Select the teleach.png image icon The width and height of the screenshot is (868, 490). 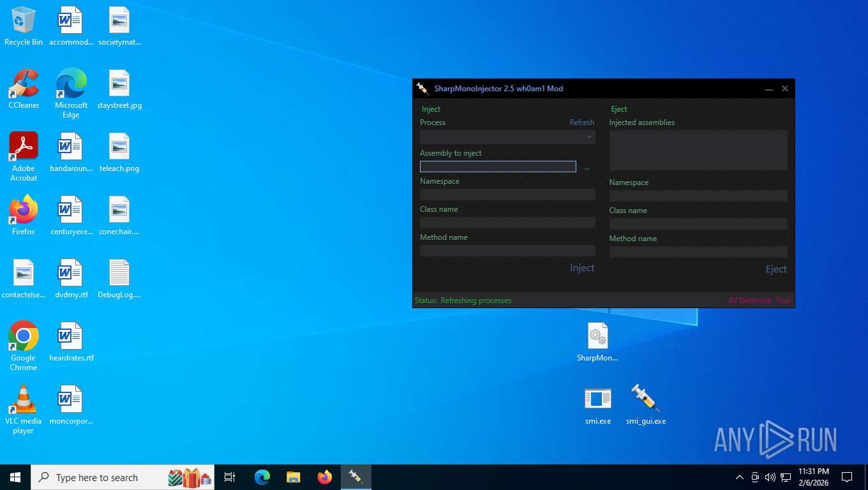point(119,152)
